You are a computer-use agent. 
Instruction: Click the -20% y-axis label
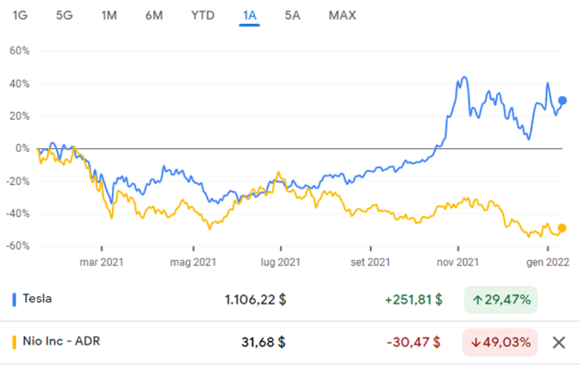click(x=18, y=181)
